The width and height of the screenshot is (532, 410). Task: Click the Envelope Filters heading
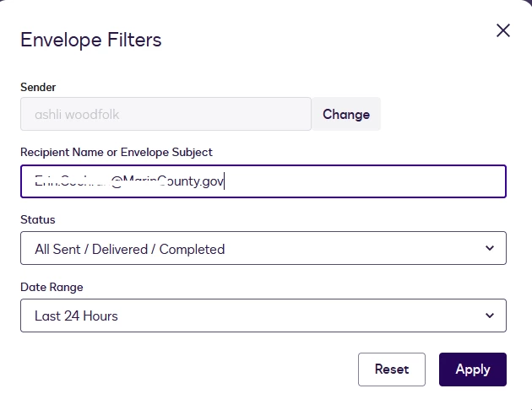pyautogui.click(x=91, y=40)
